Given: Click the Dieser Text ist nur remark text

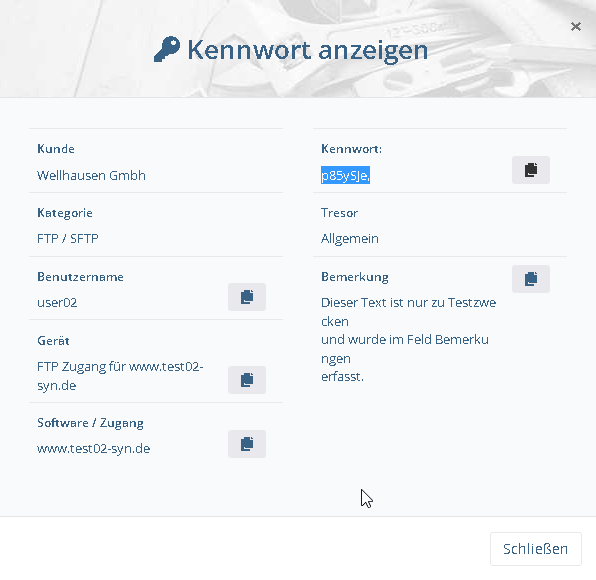Looking at the screenshot, I should coord(409,339).
